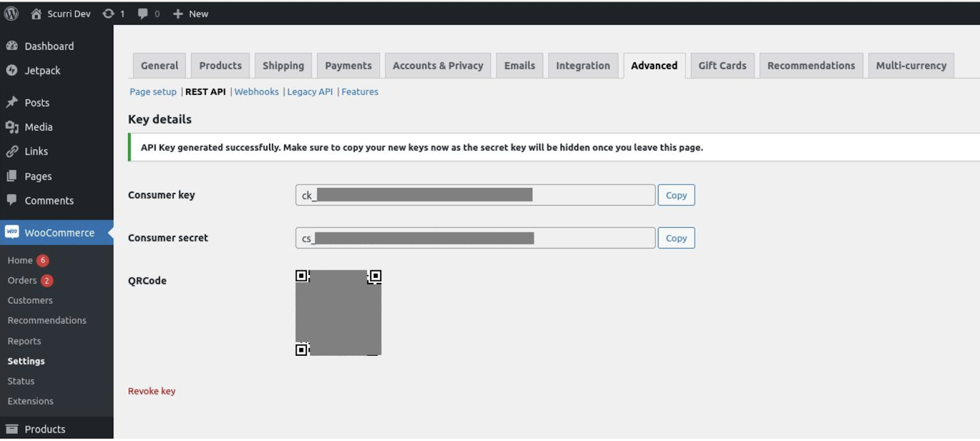Open Extensions submenu item
This screenshot has width=980, height=441.
[x=30, y=401]
